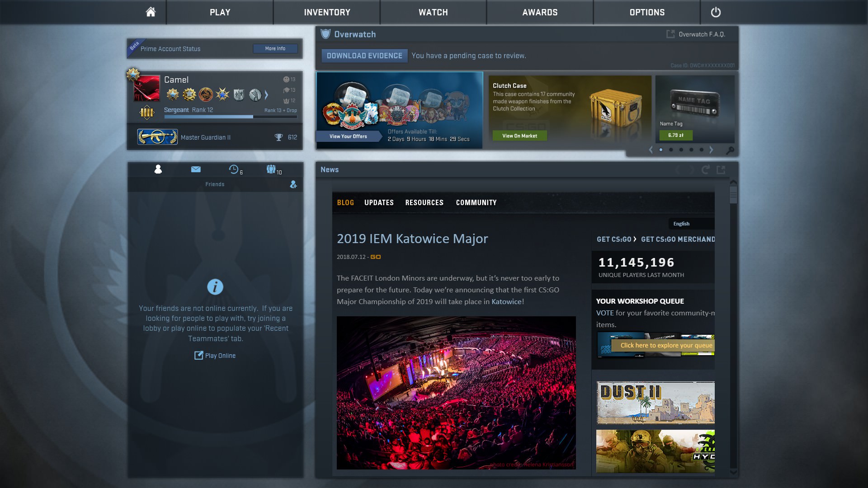The width and height of the screenshot is (868, 488).
Task: Open the Friends list tab icon
Action: 158,169
